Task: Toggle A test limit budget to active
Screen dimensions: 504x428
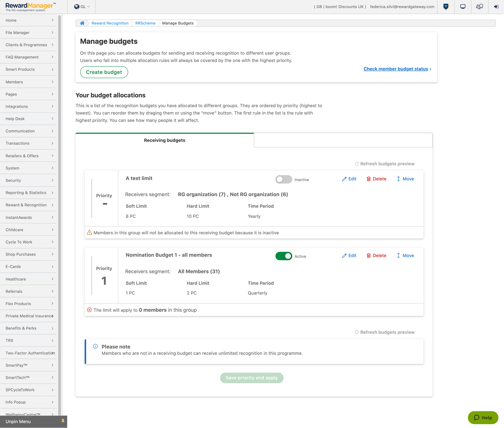Action: [284, 179]
